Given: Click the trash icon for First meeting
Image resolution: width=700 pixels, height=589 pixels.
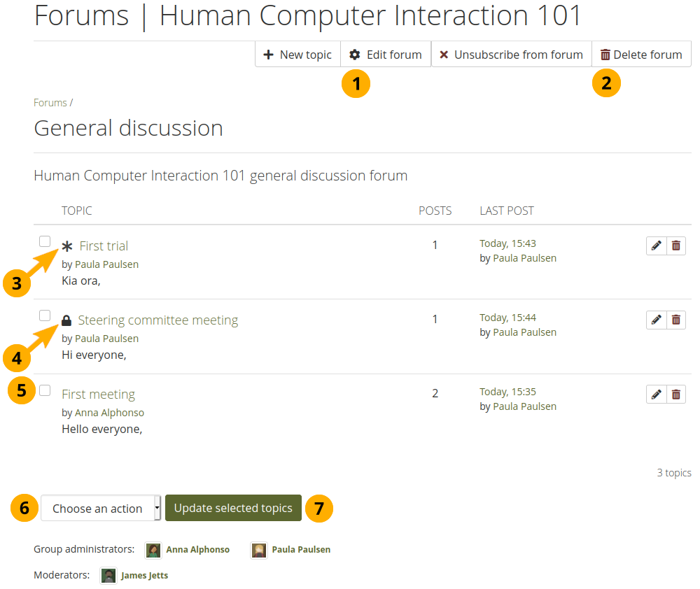Looking at the screenshot, I should (675, 395).
